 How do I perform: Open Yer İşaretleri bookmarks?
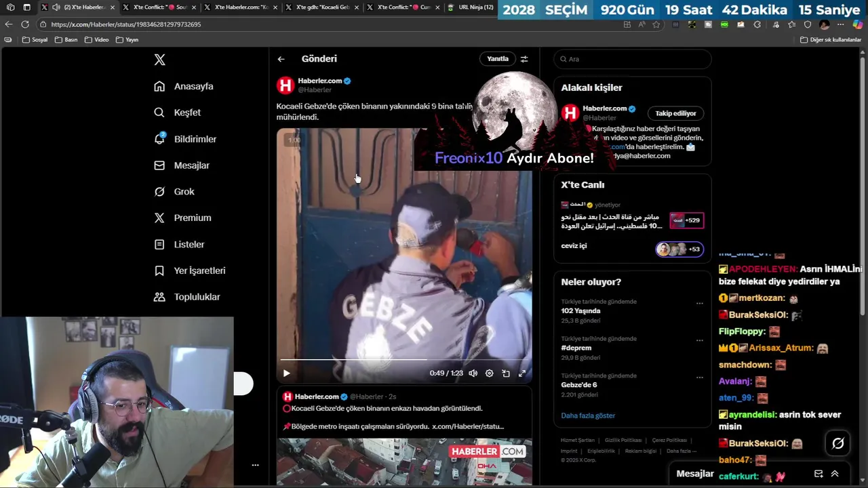pyautogui.click(x=190, y=270)
